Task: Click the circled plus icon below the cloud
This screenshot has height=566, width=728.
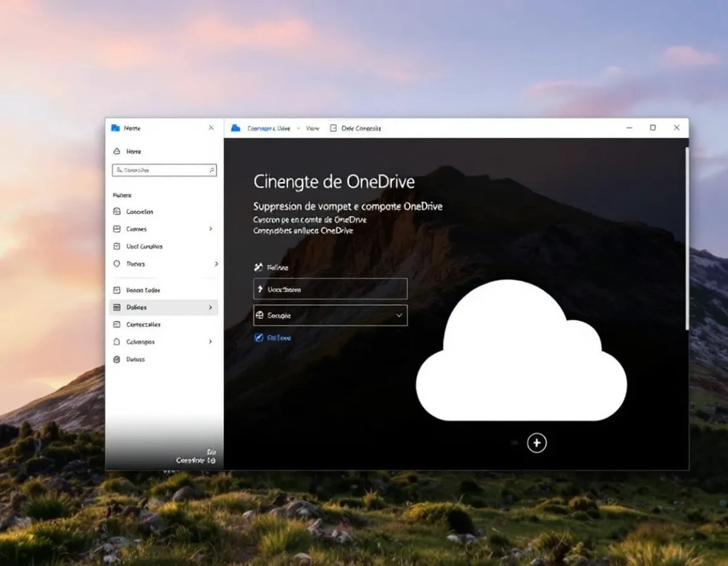Action: tap(536, 443)
